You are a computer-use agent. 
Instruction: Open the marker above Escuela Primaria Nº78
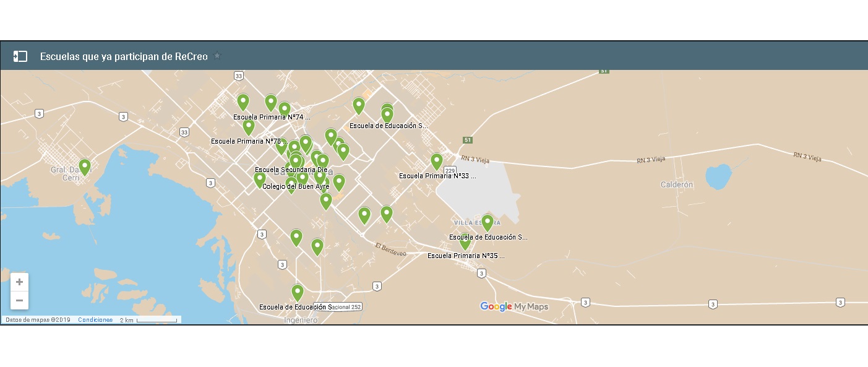pos(249,126)
